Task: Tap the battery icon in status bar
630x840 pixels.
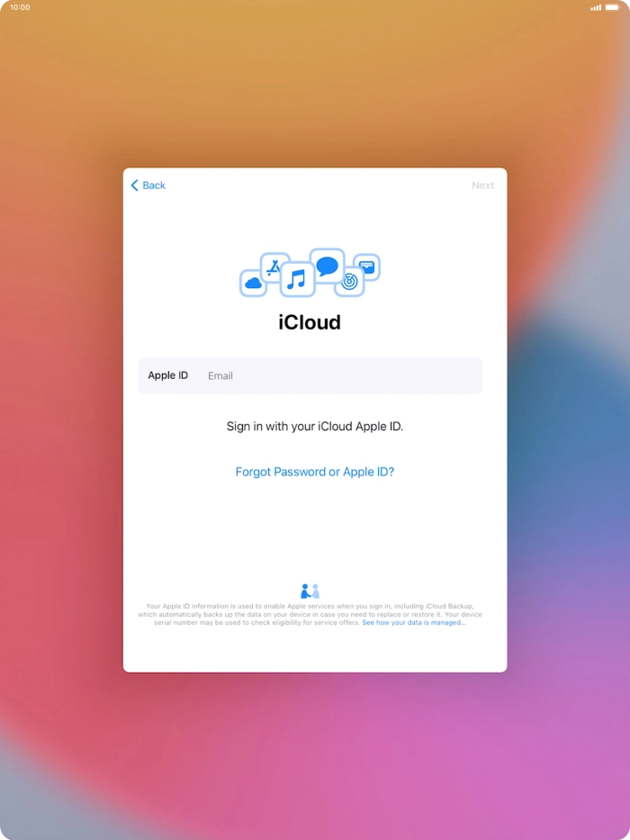Action: (614, 7)
